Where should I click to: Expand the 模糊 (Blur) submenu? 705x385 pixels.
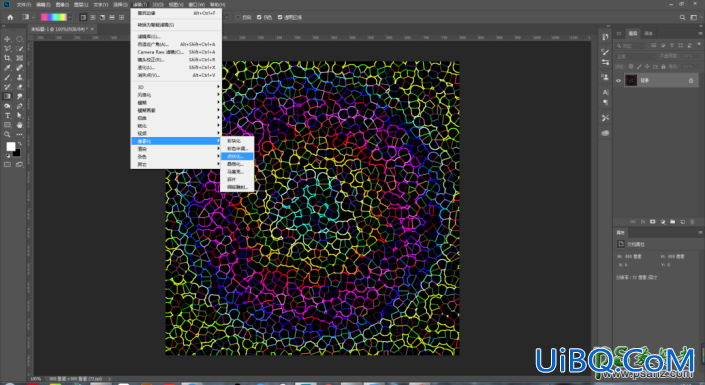(x=176, y=103)
